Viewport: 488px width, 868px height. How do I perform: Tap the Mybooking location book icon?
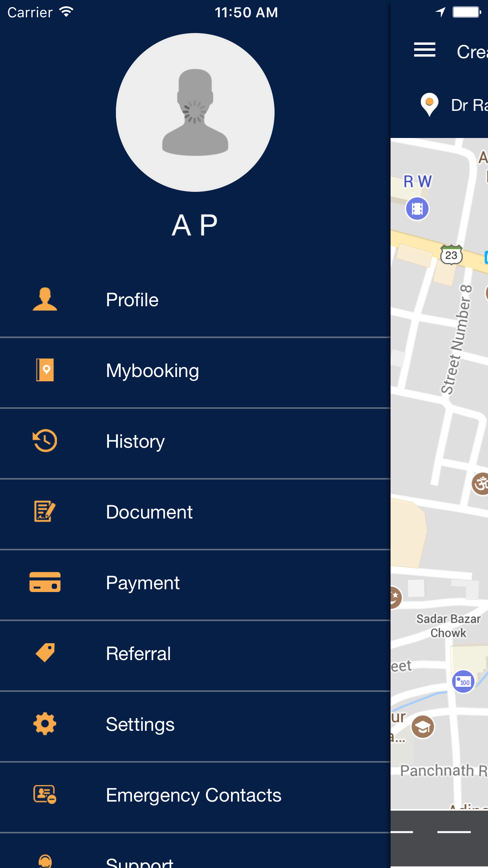[x=45, y=370]
